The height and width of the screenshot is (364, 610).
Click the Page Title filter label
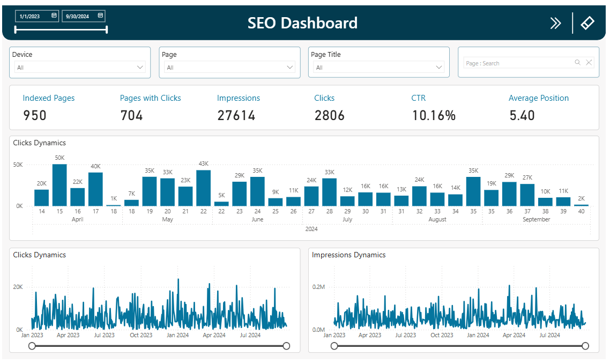tap(325, 55)
